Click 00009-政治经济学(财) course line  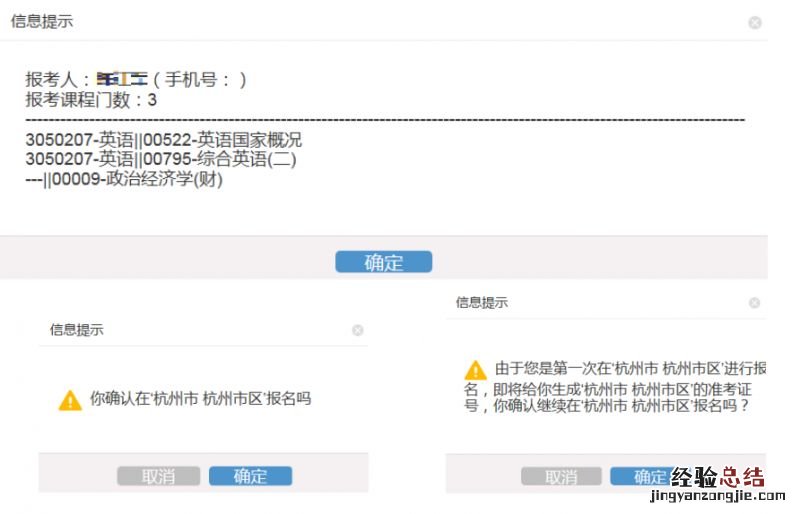click(x=124, y=179)
